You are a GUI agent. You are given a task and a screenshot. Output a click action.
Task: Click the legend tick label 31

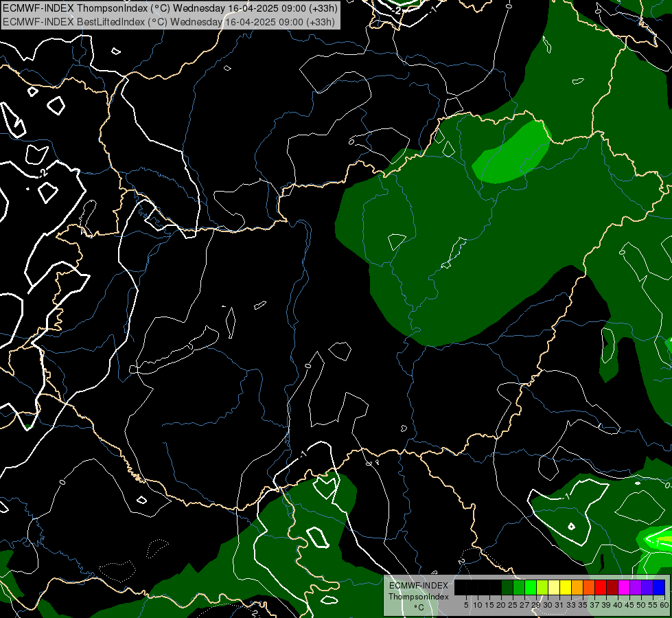point(559,605)
